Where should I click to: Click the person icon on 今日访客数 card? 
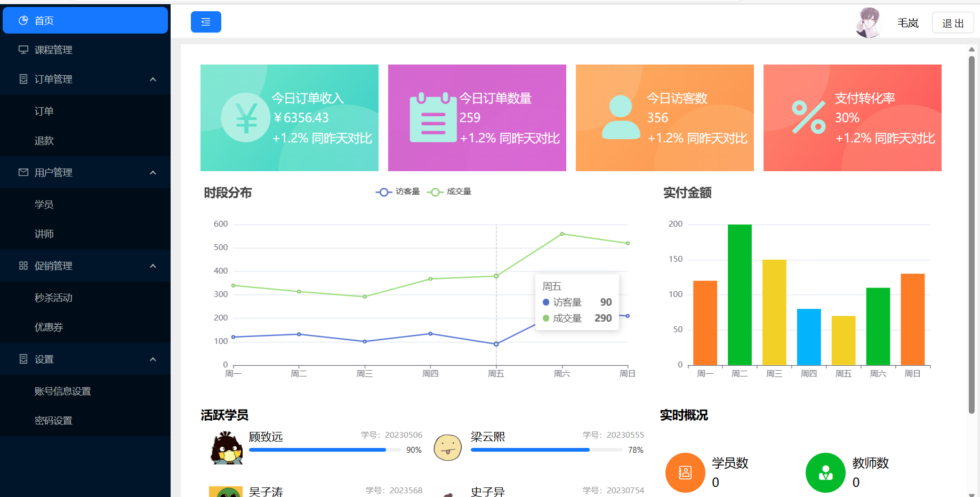[x=621, y=117]
